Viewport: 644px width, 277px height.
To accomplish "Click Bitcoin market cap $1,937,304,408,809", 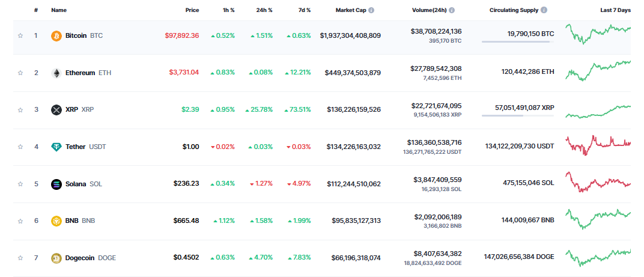I will [x=350, y=36].
